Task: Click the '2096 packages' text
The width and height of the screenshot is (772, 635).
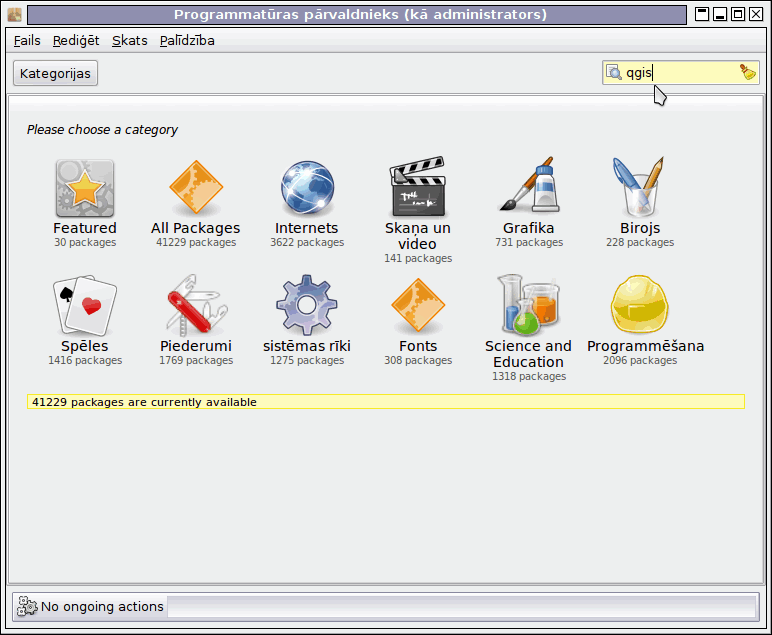Action: click(640, 360)
